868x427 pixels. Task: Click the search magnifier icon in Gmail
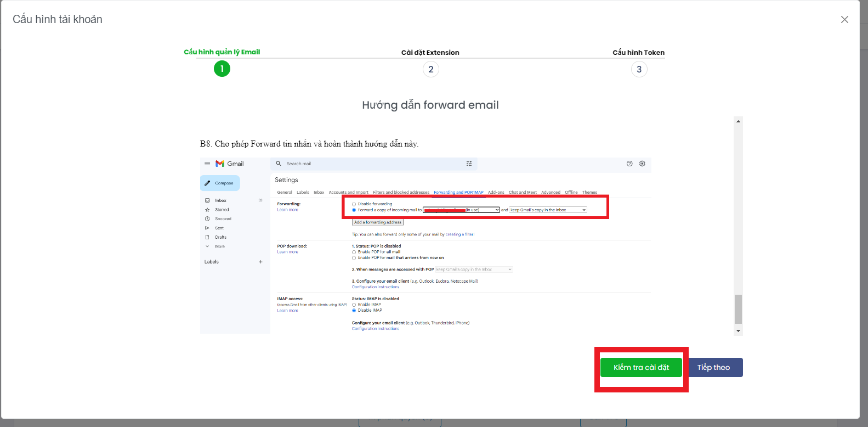279,164
